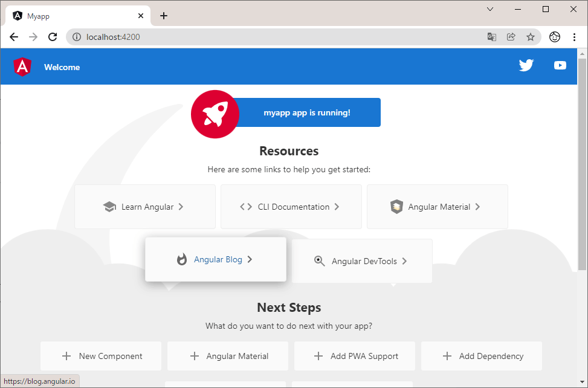Screen dimensions: 588x388
Task: Select the Add Dependency step
Action: pyautogui.click(x=482, y=356)
